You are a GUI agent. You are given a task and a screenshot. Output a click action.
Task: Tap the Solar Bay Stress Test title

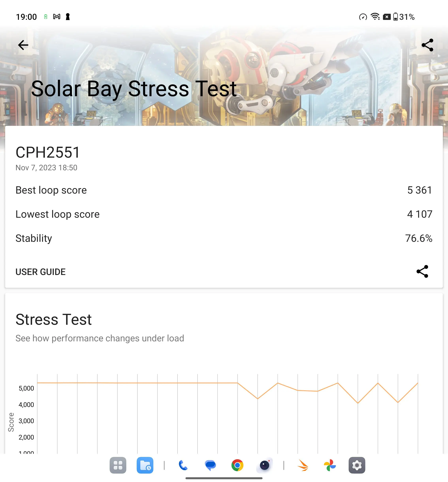134,89
